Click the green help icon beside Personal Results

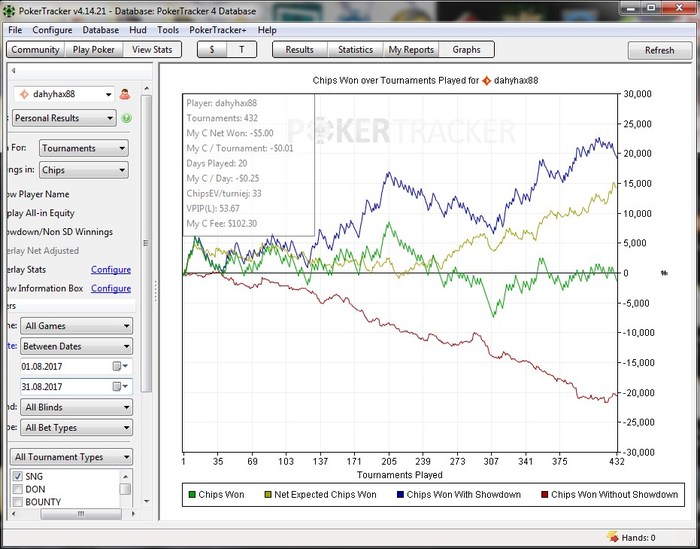click(127, 118)
